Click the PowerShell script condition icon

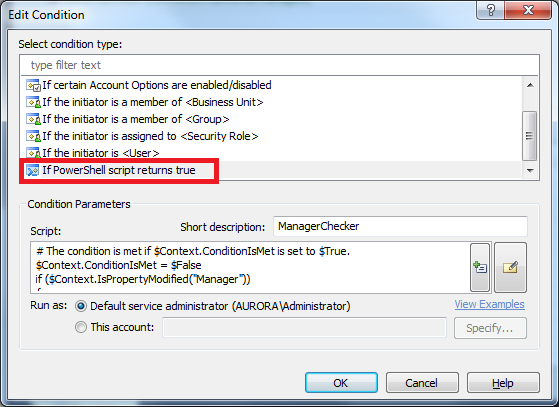point(33,170)
